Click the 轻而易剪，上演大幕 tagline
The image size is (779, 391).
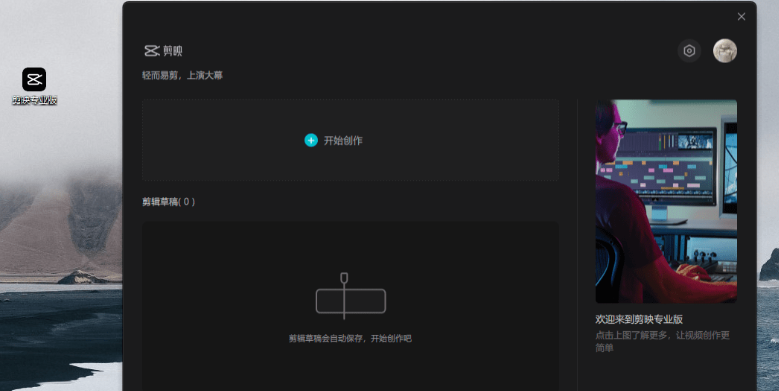pos(182,76)
